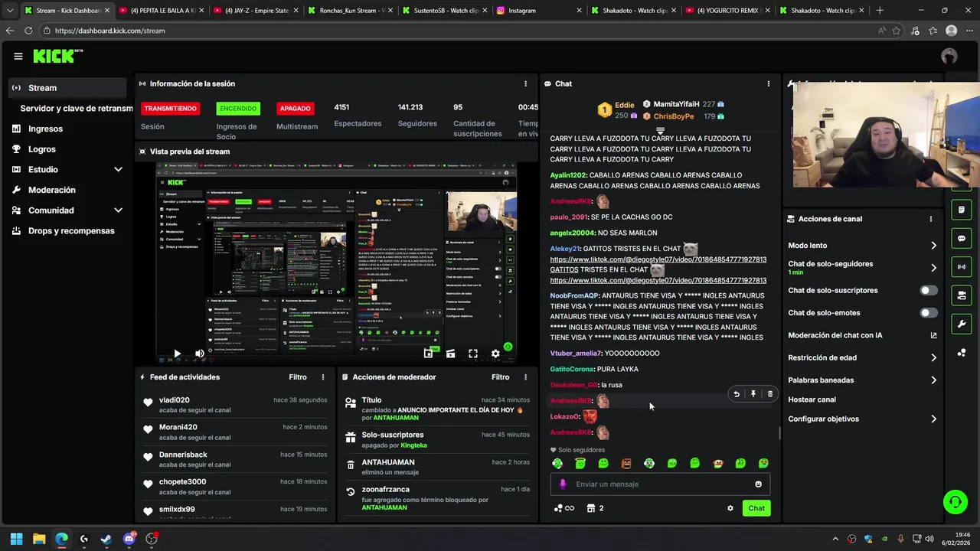Toggle Chat de solo-suscriptores switch

pyautogui.click(x=929, y=291)
